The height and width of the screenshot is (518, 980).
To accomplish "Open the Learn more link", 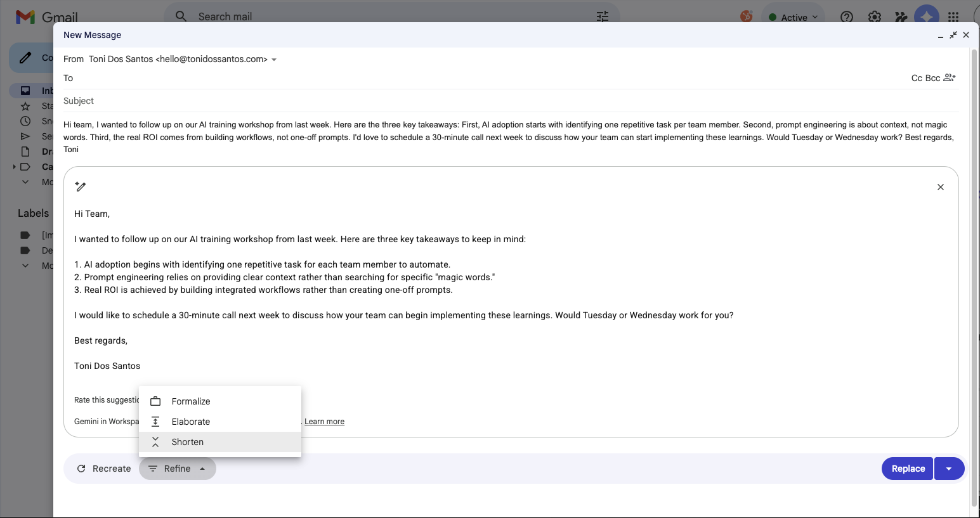I will pos(324,422).
